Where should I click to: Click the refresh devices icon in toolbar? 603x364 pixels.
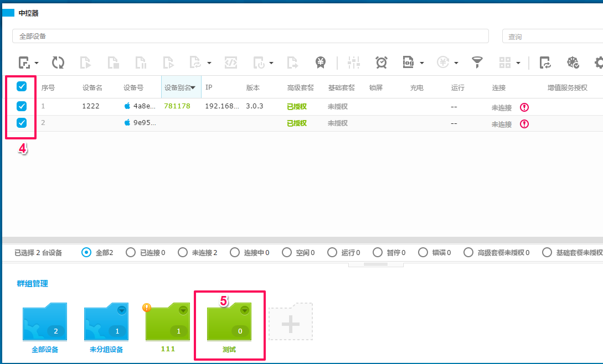click(58, 63)
